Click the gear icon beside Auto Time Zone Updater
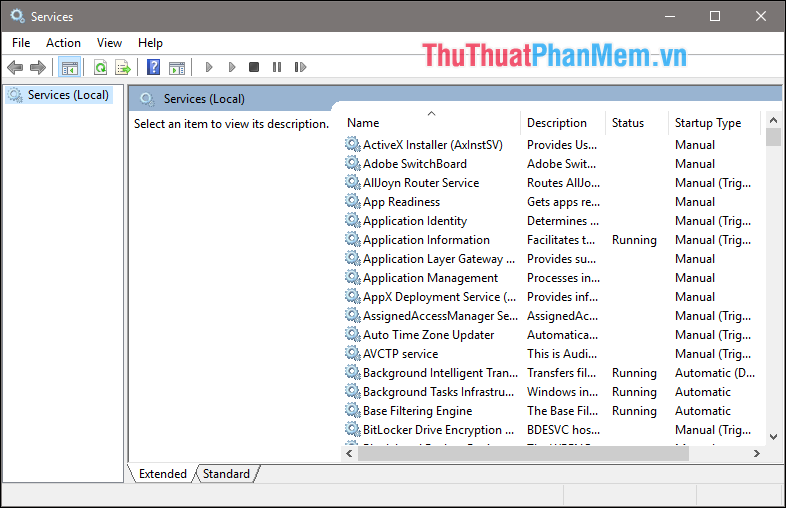The width and height of the screenshot is (786, 508). (x=353, y=334)
